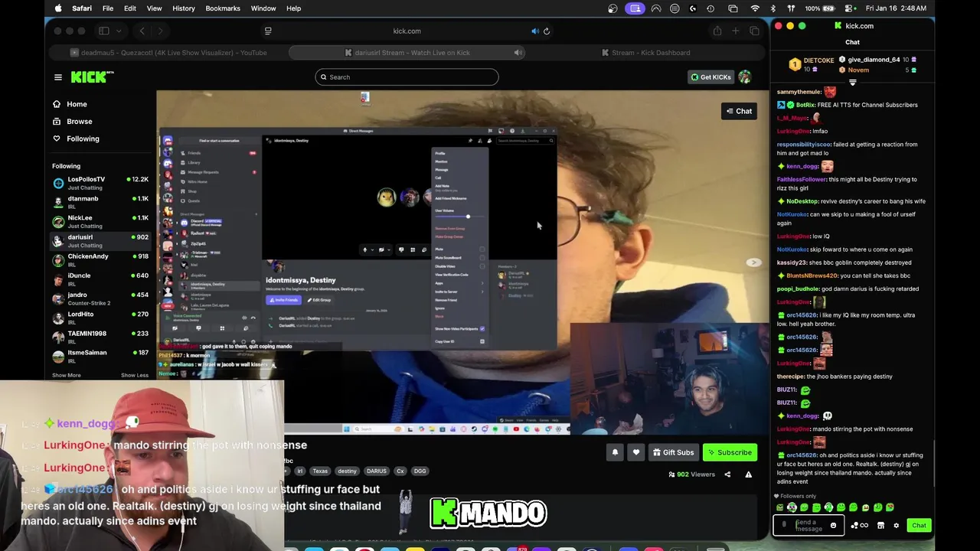Open the Safari View menu
980x551 pixels.
tap(154, 8)
